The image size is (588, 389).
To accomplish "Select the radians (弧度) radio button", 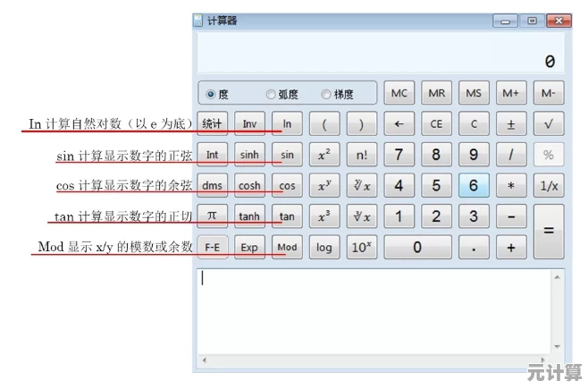I will coord(271,94).
